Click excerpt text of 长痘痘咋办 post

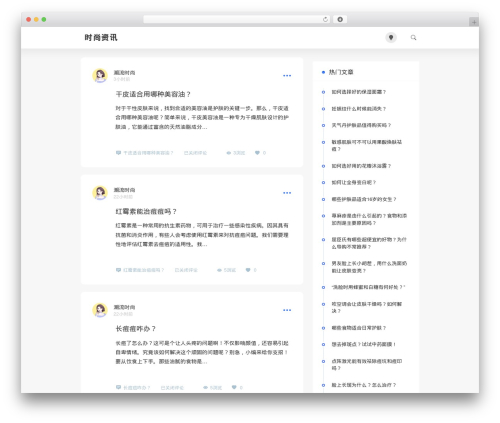pyautogui.click(x=202, y=352)
